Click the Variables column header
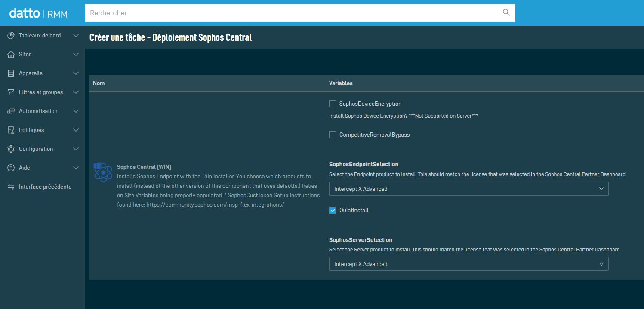The image size is (644, 309). pyautogui.click(x=341, y=83)
